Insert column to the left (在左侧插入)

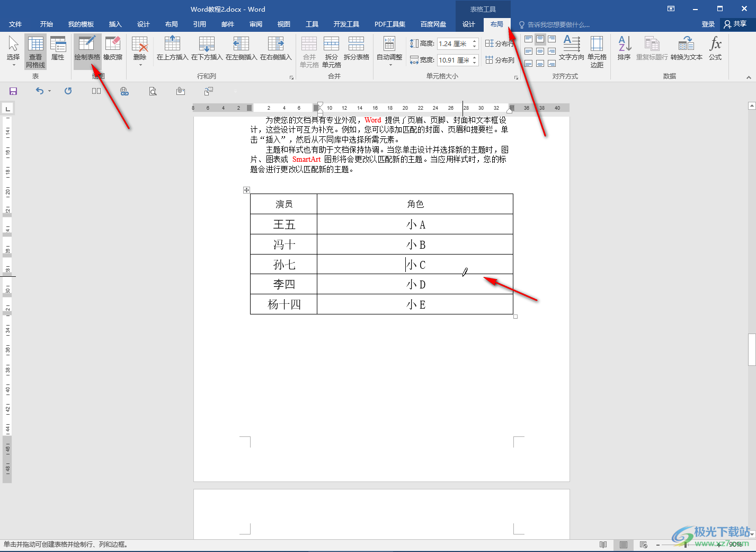click(x=242, y=49)
